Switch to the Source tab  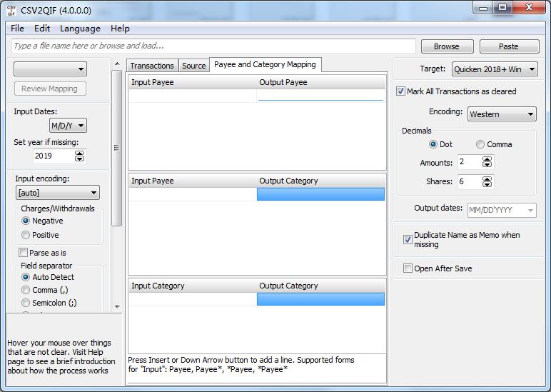(x=193, y=66)
